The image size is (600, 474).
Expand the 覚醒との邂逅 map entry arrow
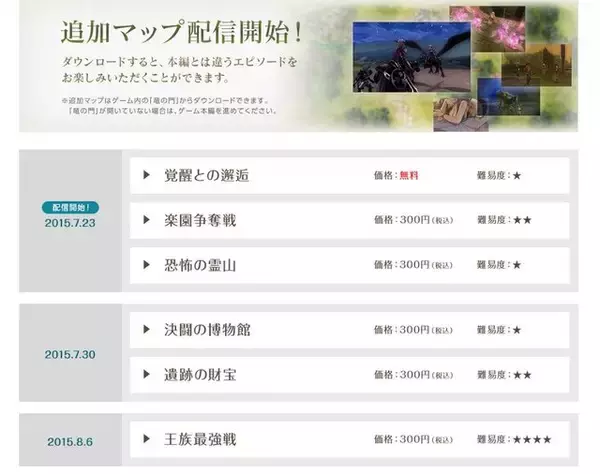(x=146, y=175)
